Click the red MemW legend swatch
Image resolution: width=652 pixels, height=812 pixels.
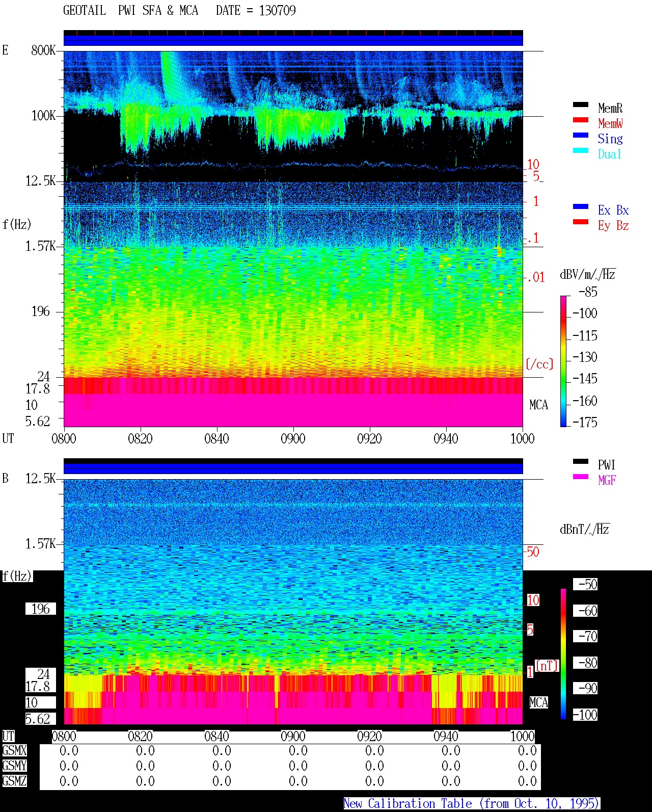(581, 120)
